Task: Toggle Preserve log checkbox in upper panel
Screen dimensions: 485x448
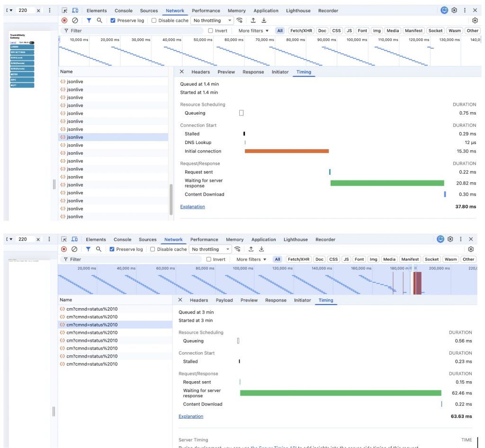Action: [x=113, y=20]
